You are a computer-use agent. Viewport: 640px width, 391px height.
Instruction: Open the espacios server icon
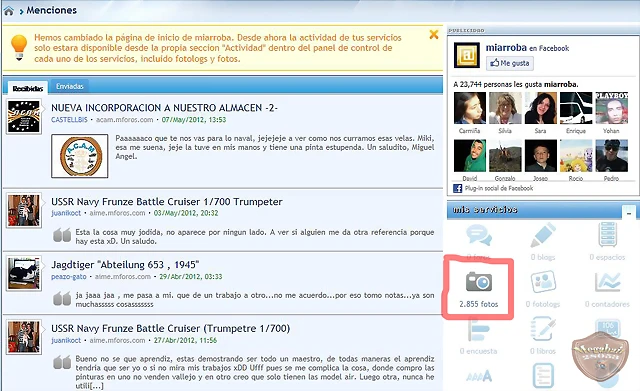607,234
